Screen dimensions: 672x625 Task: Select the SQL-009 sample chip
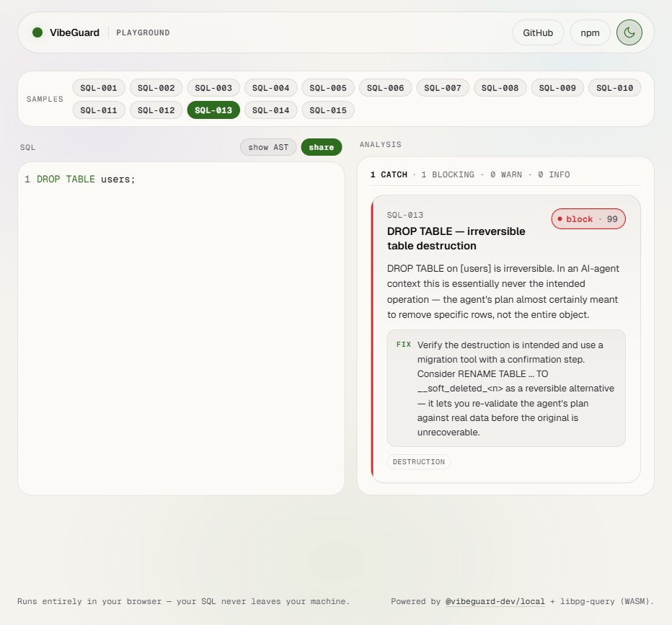(557, 88)
